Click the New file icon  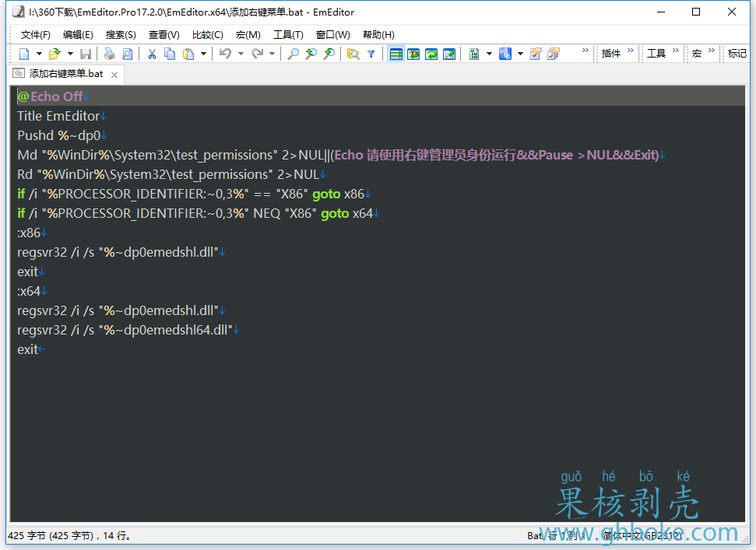pos(24,54)
